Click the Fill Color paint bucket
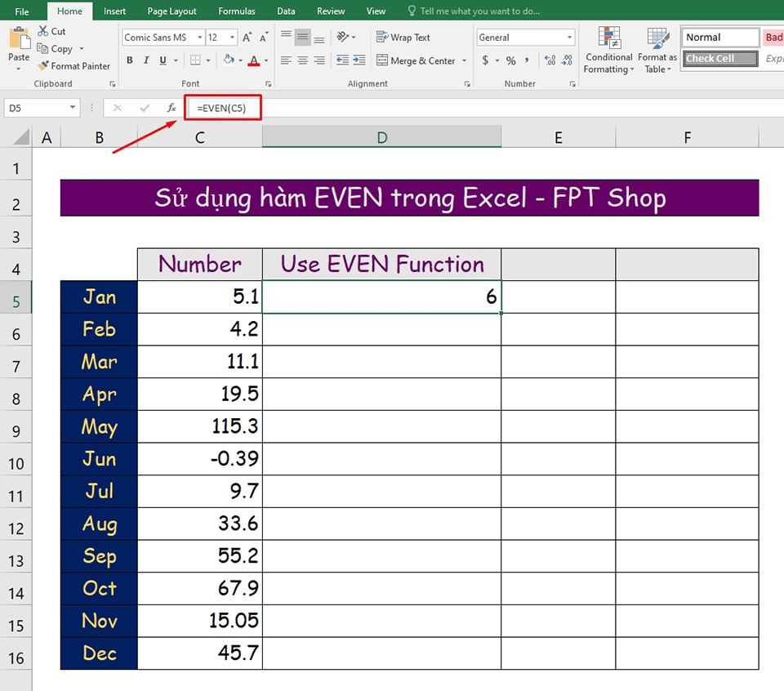 coord(229,60)
